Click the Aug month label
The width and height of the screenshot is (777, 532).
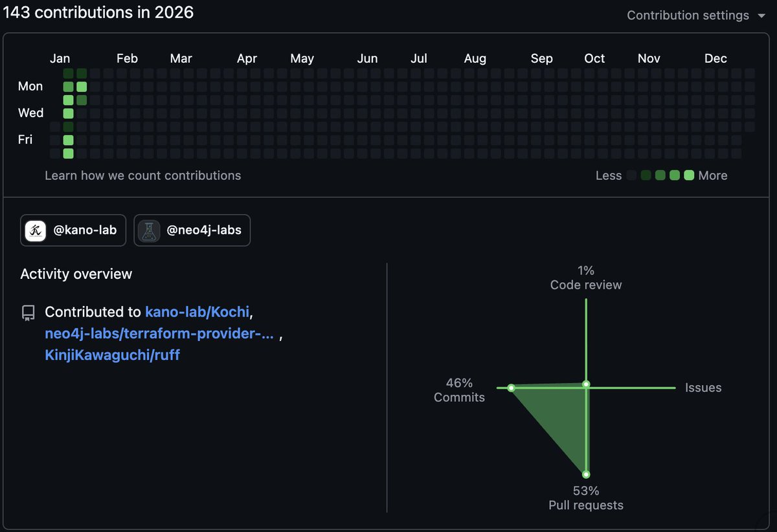pos(475,58)
